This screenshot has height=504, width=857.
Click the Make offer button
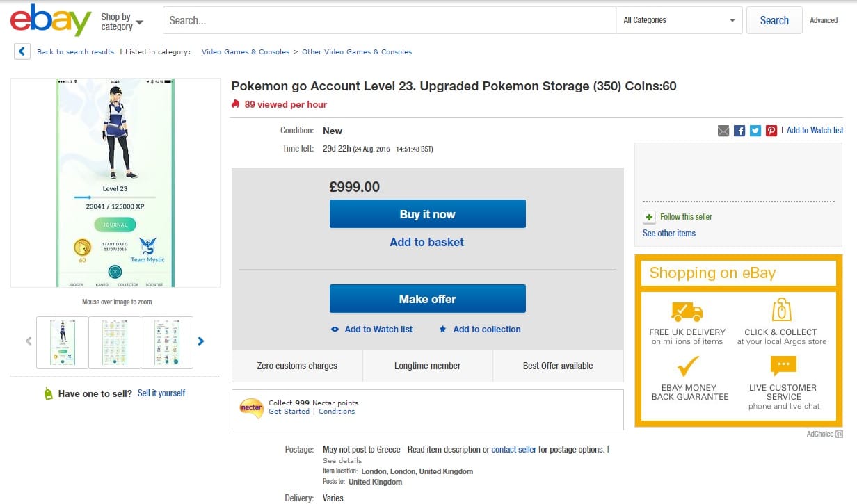click(x=428, y=299)
